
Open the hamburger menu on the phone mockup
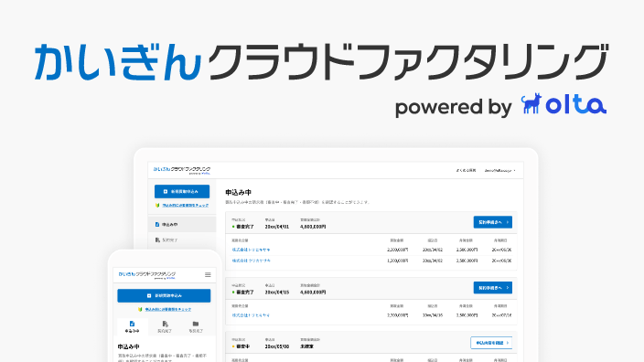(208, 274)
